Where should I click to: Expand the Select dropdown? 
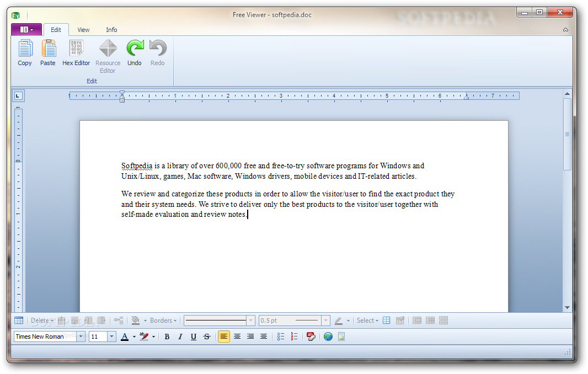point(367,320)
